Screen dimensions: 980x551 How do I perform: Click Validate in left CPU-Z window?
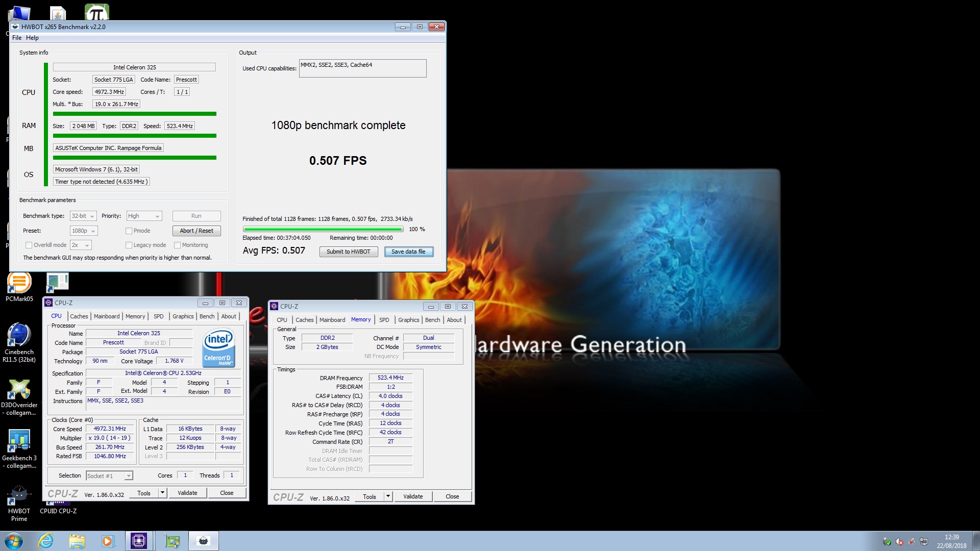pyautogui.click(x=187, y=493)
